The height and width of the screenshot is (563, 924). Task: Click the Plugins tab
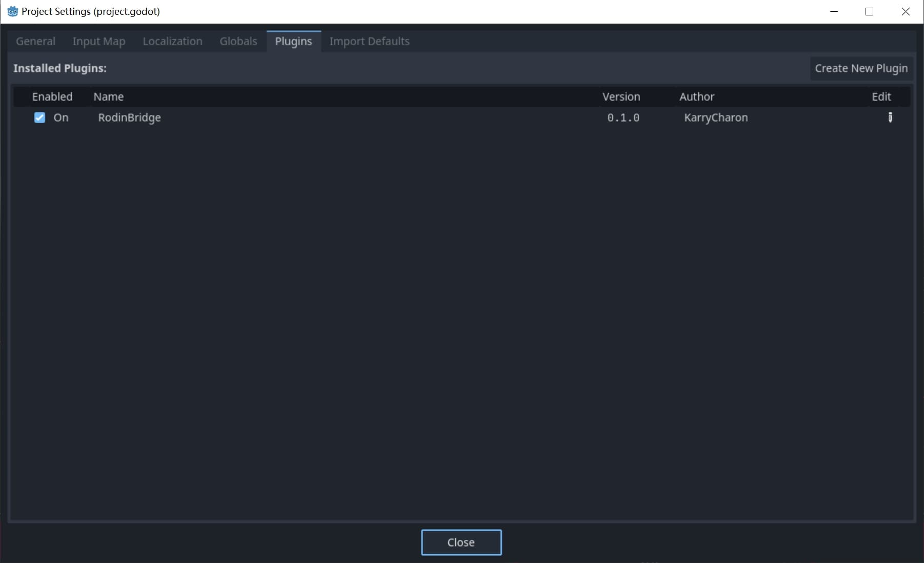coord(293,41)
